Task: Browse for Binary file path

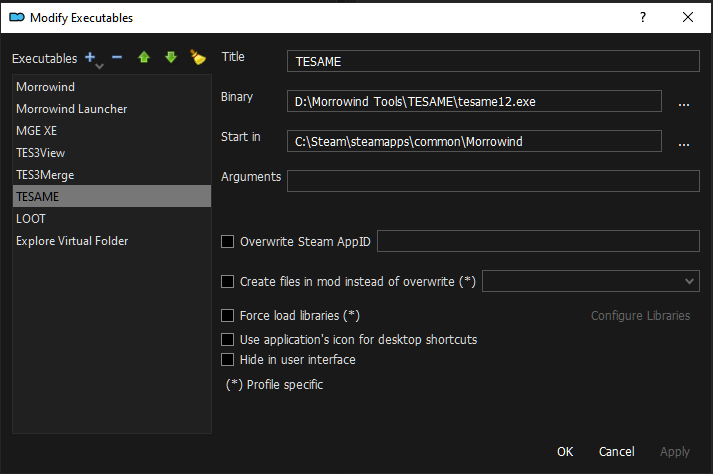Action: (684, 102)
